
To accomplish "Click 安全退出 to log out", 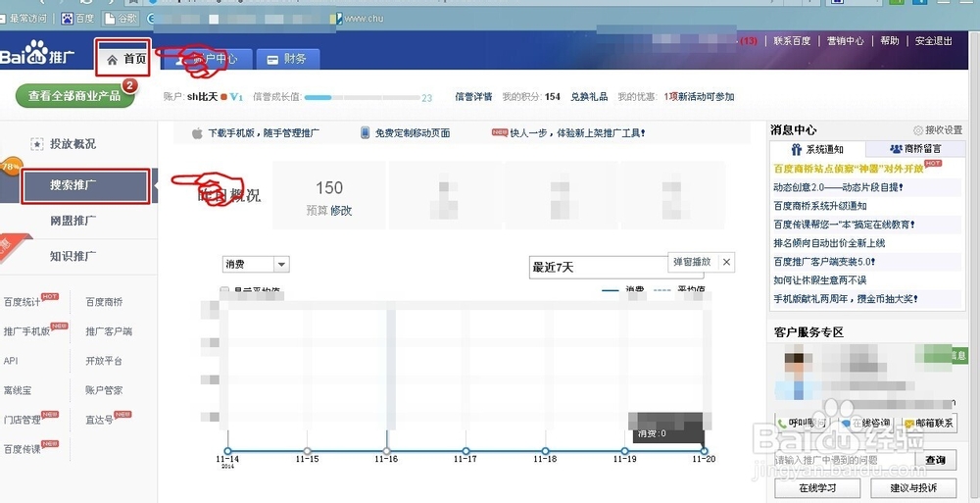I will 934,40.
